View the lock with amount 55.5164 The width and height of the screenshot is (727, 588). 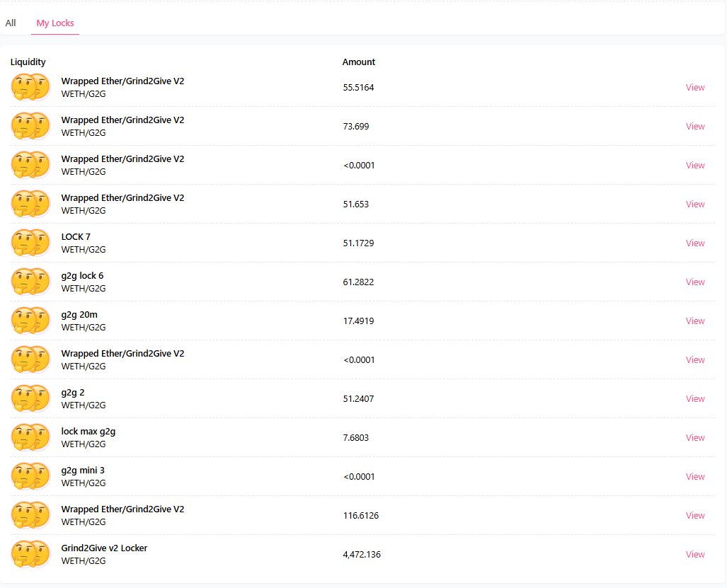(695, 87)
